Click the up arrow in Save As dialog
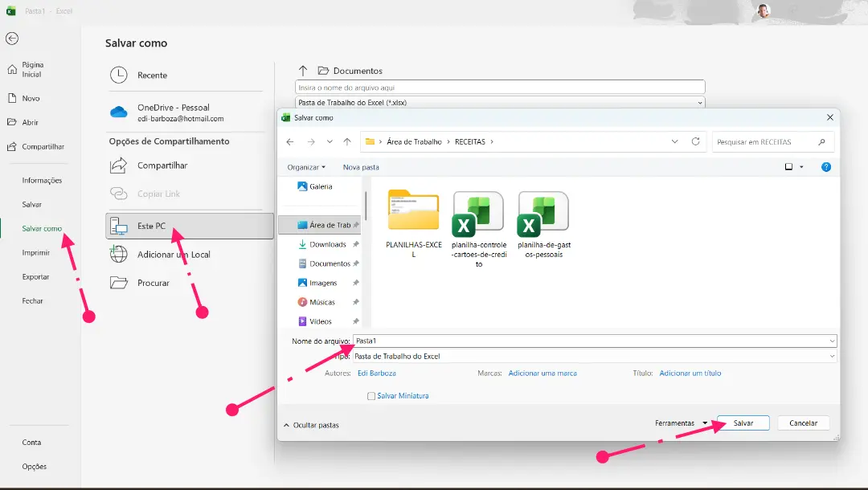868x490 pixels. [x=347, y=141]
